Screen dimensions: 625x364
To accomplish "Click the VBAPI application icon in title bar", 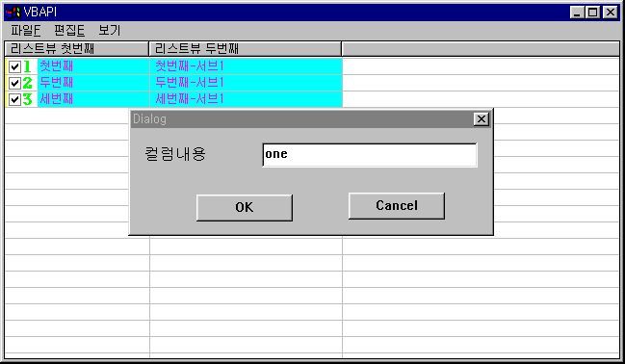I will (13, 13).
